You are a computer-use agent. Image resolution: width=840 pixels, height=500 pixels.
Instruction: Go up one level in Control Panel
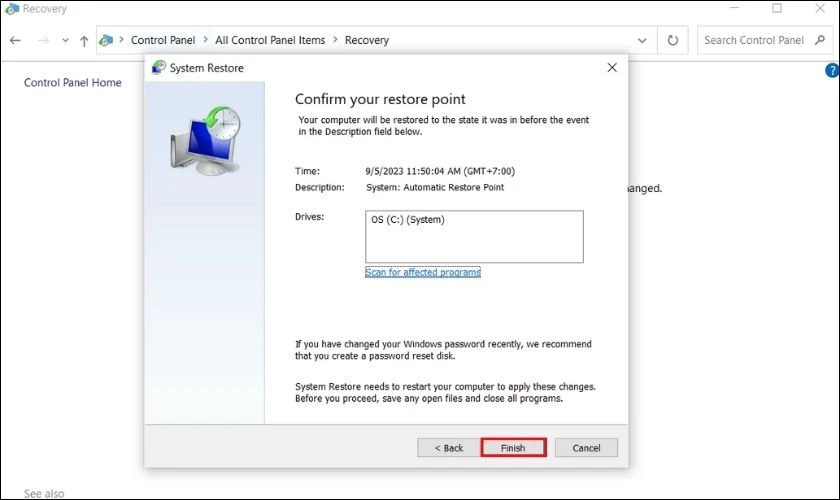click(84, 41)
